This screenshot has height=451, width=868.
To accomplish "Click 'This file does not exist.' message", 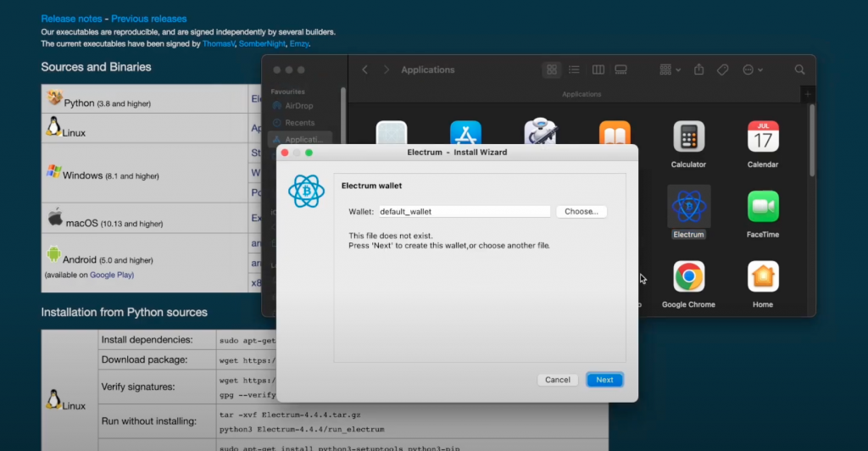I will click(x=390, y=236).
